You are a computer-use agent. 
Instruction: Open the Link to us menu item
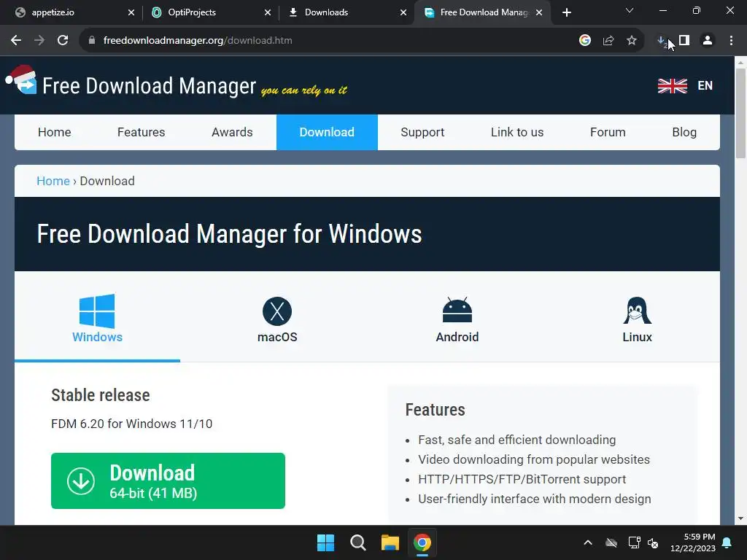[x=517, y=132]
